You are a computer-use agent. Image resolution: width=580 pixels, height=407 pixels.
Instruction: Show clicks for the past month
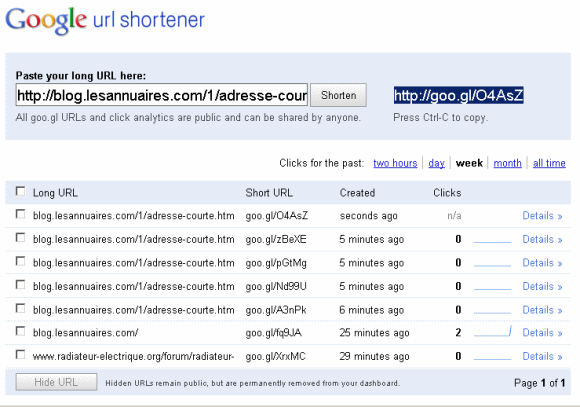point(508,163)
